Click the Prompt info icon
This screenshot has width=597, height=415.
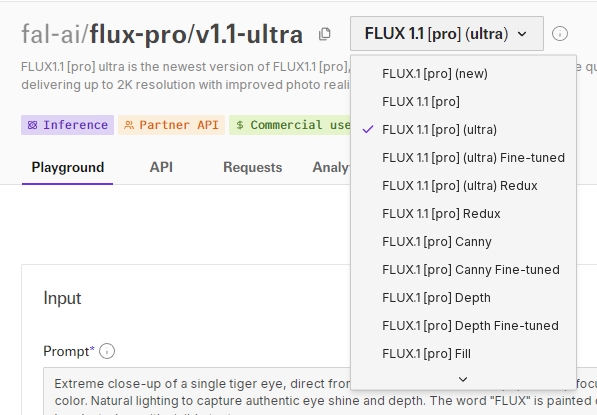click(x=107, y=351)
